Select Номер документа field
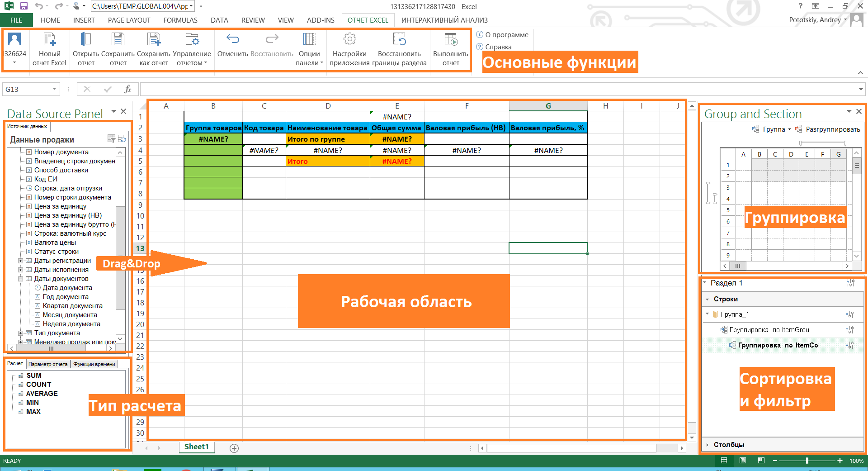 pyautogui.click(x=61, y=152)
